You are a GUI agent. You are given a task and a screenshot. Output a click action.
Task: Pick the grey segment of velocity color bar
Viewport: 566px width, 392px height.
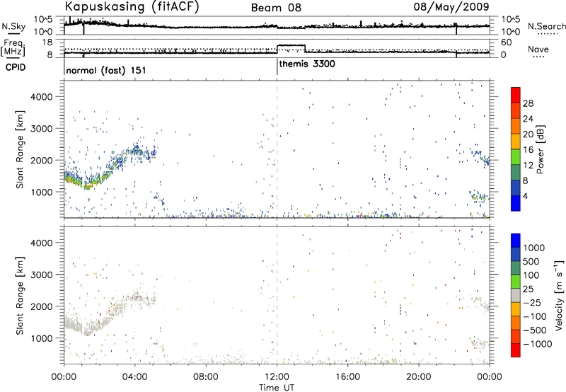516,295
